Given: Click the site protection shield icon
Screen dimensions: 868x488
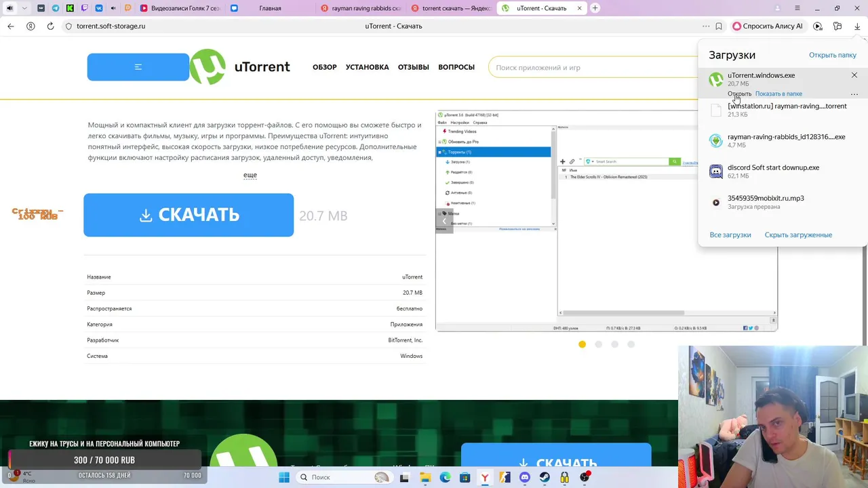Looking at the screenshot, I should point(68,26).
